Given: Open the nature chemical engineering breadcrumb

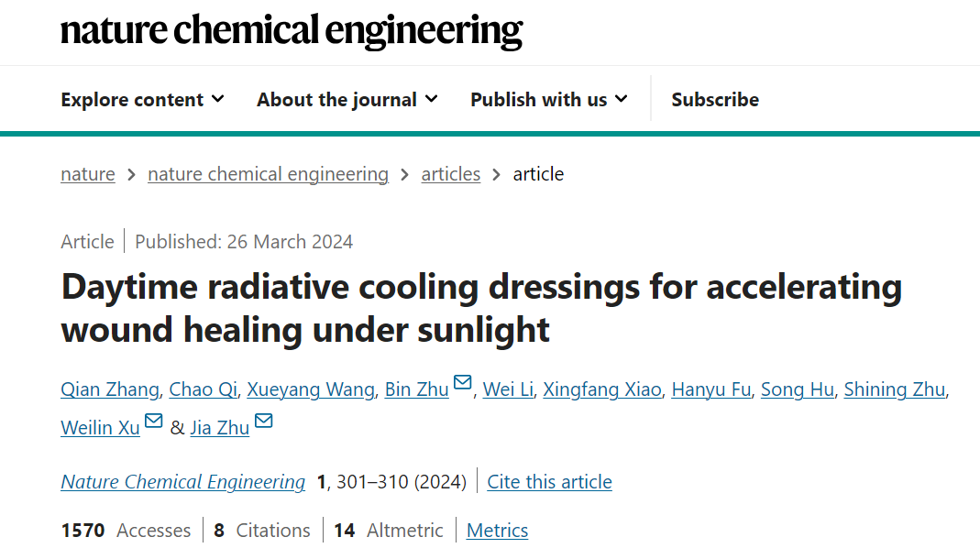Looking at the screenshot, I should pyautogui.click(x=268, y=173).
